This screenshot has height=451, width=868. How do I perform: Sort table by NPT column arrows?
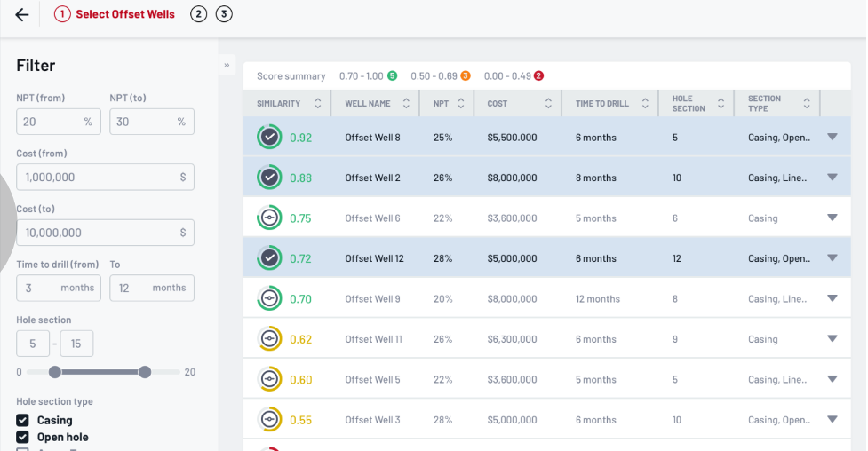pos(460,104)
